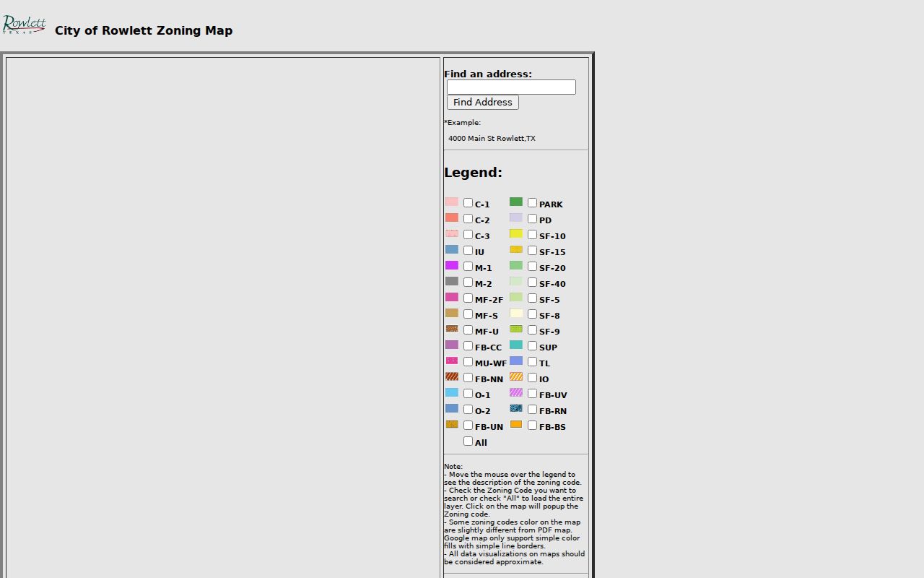Enable the C-2 zoning layer checkbox
This screenshot has height=578, width=924.
(x=468, y=219)
